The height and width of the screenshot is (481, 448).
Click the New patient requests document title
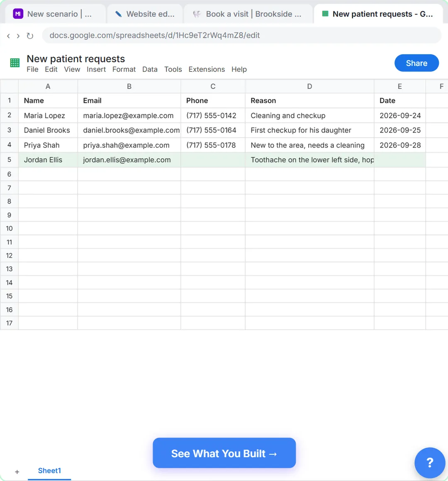(76, 58)
